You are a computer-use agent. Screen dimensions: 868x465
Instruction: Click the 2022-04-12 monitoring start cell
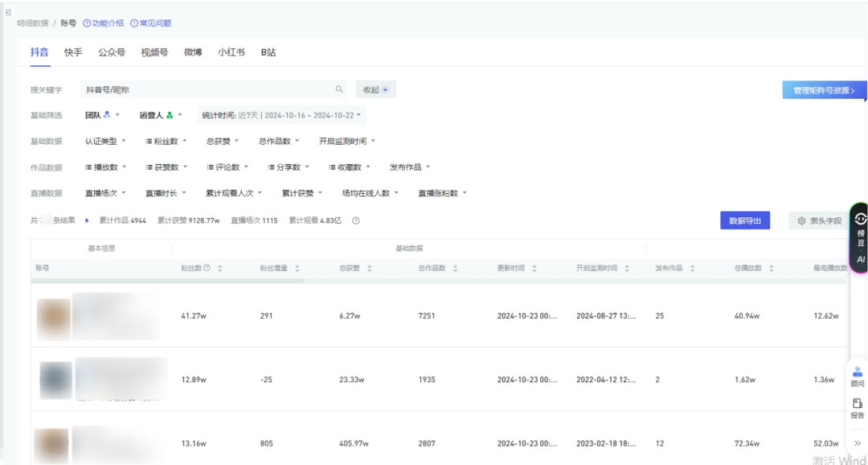click(606, 381)
